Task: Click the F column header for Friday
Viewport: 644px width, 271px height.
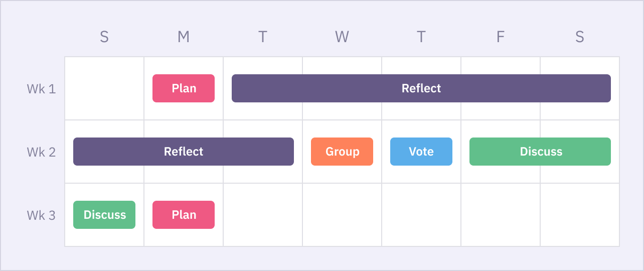Action: coord(501,37)
